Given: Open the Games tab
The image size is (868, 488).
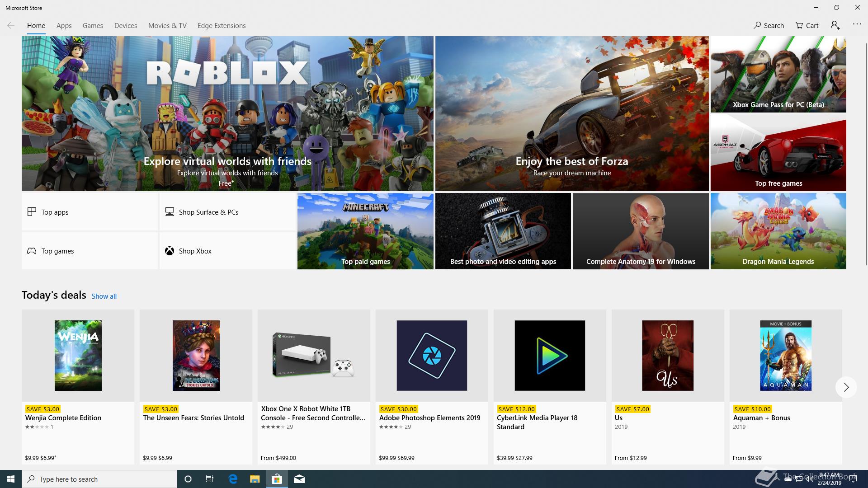Looking at the screenshot, I should (x=93, y=26).
